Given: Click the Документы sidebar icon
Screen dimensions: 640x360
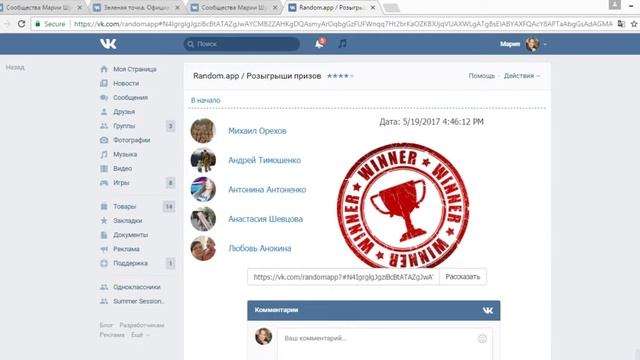Looking at the screenshot, I should point(104,235).
